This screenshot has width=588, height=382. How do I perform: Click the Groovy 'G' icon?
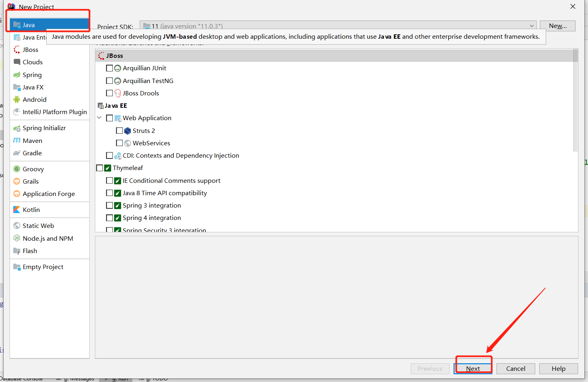click(x=17, y=169)
